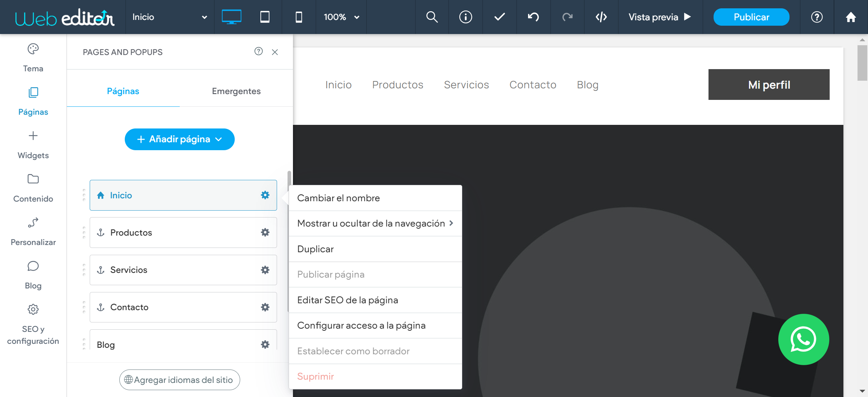The height and width of the screenshot is (397, 868).
Task: Click the page list scrollbar
Action: point(289,241)
